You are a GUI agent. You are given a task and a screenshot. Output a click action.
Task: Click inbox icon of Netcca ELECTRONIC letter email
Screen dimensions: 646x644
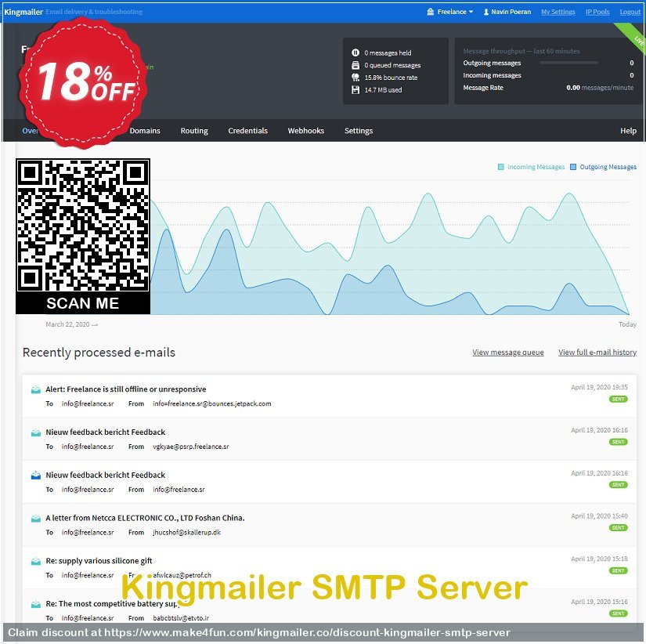(x=36, y=518)
